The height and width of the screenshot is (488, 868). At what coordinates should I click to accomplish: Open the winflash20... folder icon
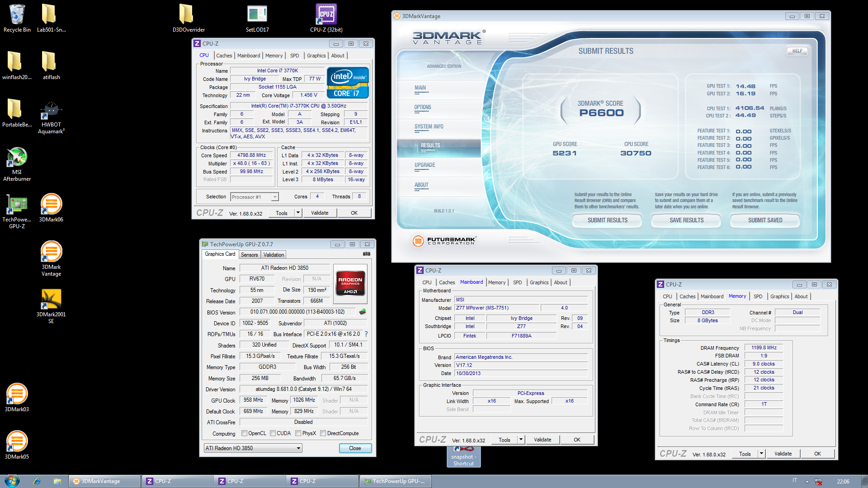tap(17, 66)
